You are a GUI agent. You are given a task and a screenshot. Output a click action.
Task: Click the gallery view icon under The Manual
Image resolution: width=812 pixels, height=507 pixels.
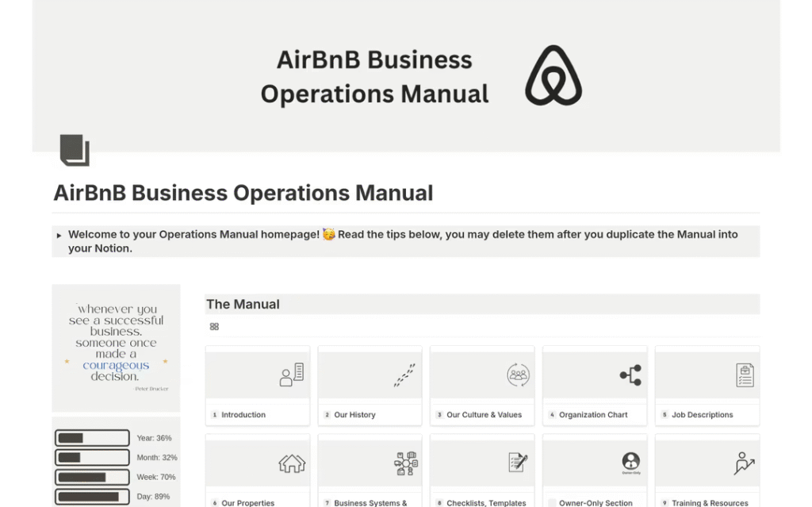coord(214,327)
